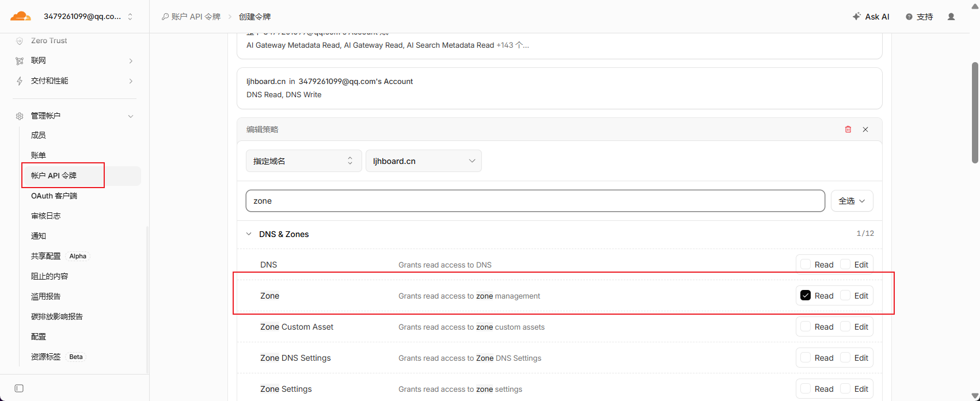Open the 全选 select-all dropdown
This screenshot has width=980, height=401.
[x=852, y=201]
